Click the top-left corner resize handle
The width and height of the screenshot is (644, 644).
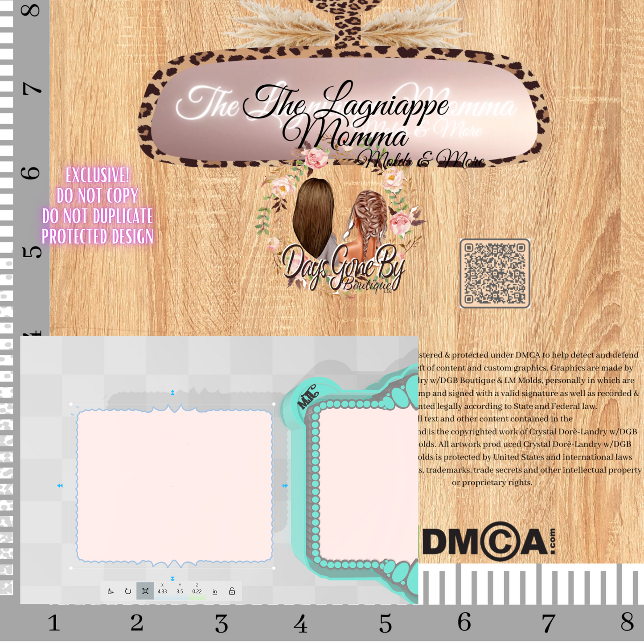pos(71,404)
